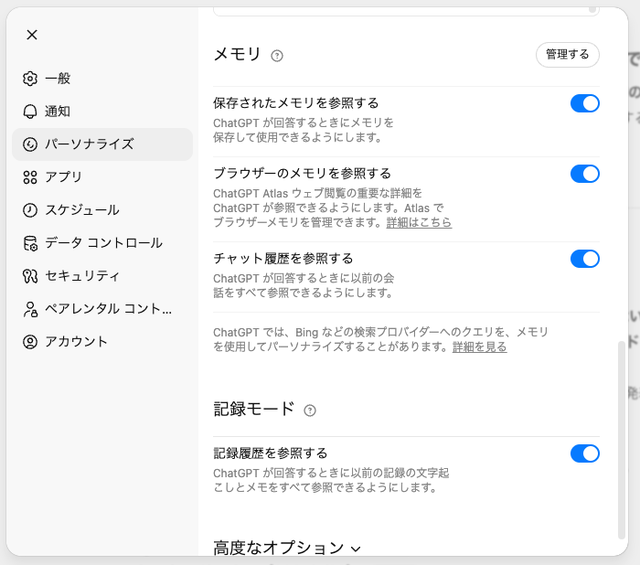Image resolution: width=640 pixels, height=565 pixels.
Task: Click the clock icon for スケジュール
Action: [x=30, y=210]
